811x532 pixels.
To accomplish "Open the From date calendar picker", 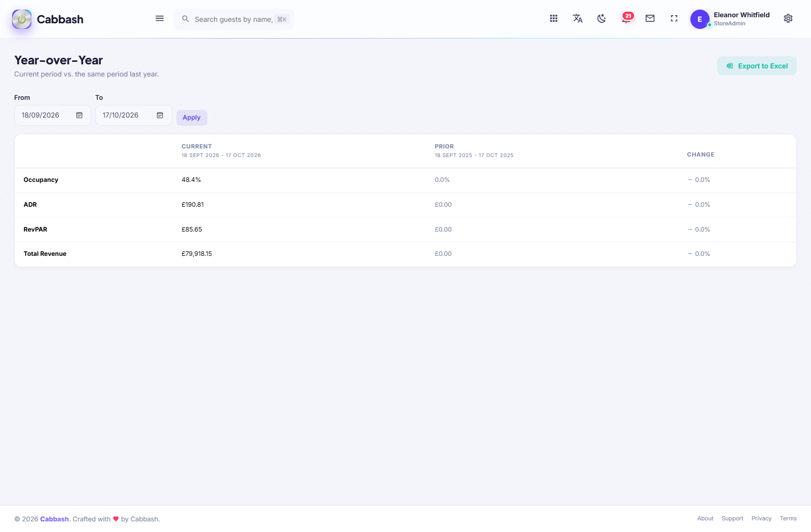I will [x=80, y=116].
